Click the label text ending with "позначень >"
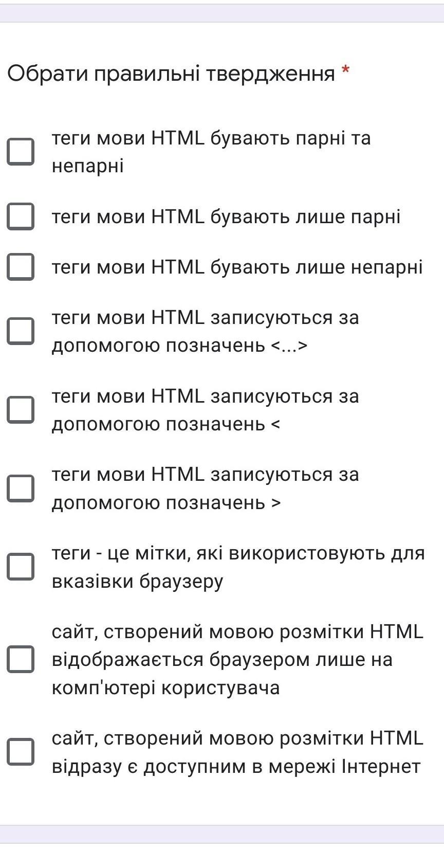444x868 pixels. [x=205, y=489]
